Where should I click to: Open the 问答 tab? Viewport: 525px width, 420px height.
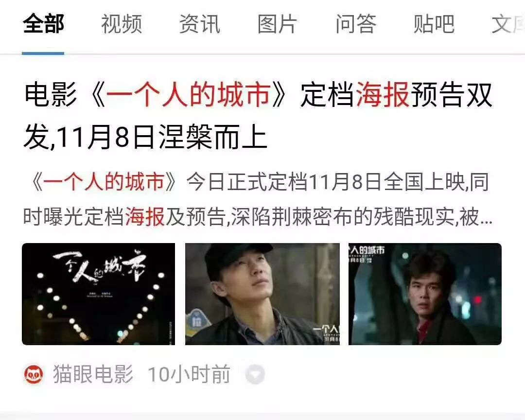coord(356,24)
